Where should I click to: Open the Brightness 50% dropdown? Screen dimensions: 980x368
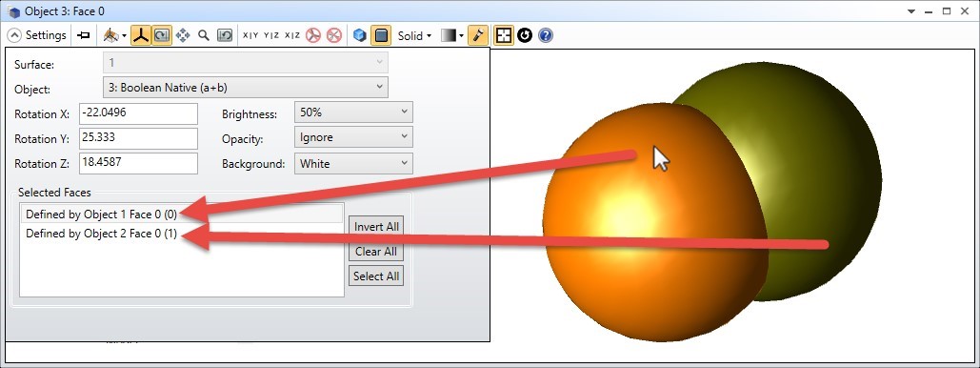(353, 113)
